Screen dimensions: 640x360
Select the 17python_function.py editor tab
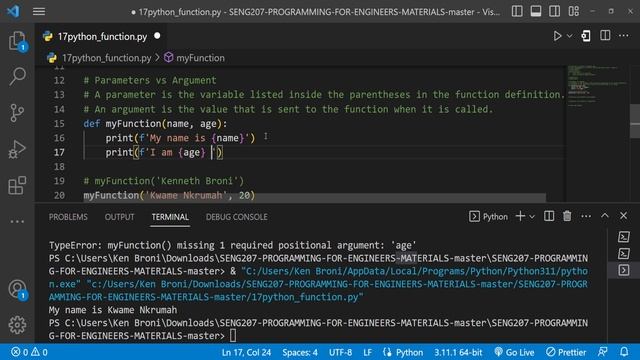(x=102, y=36)
